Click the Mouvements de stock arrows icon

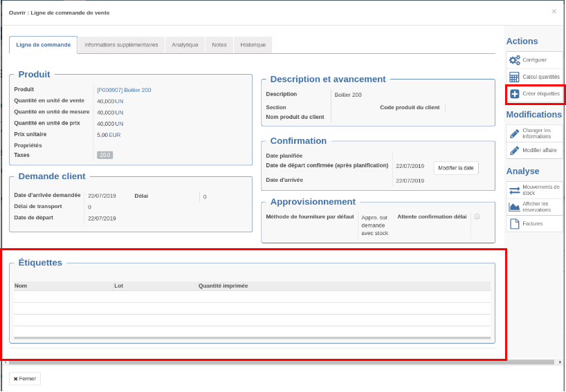pyautogui.click(x=514, y=190)
